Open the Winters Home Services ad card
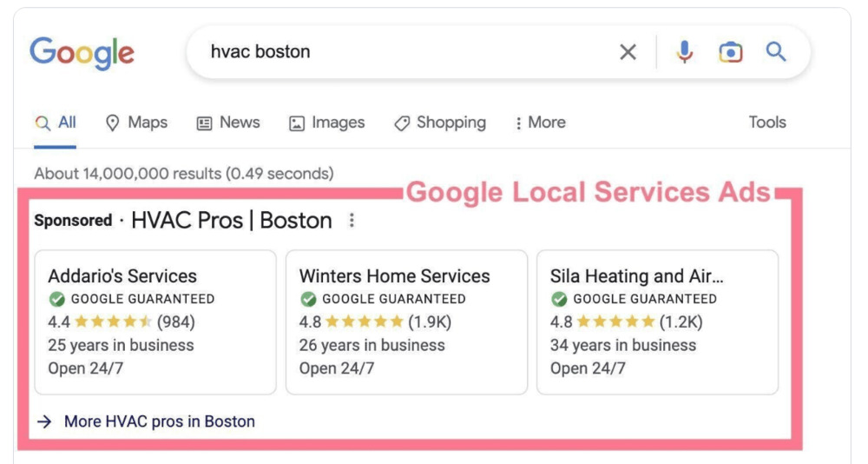The height and width of the screenshot is (464, 868). point(406,322)
